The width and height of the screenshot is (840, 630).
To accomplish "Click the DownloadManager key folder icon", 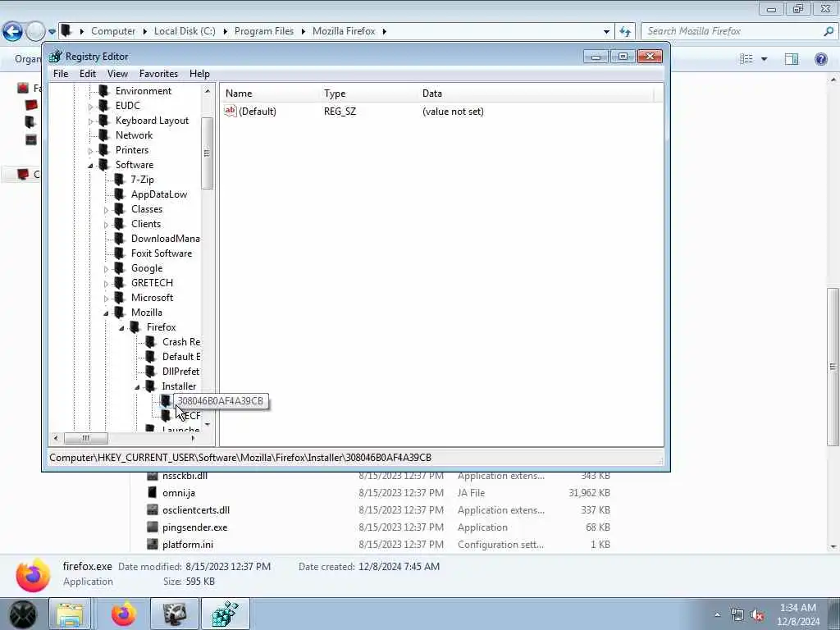I will coord(120,239).
